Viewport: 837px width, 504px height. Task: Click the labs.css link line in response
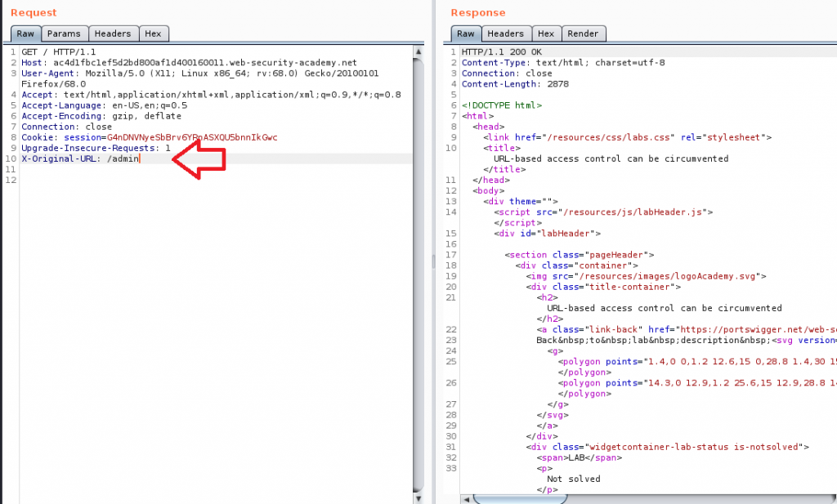627,137
